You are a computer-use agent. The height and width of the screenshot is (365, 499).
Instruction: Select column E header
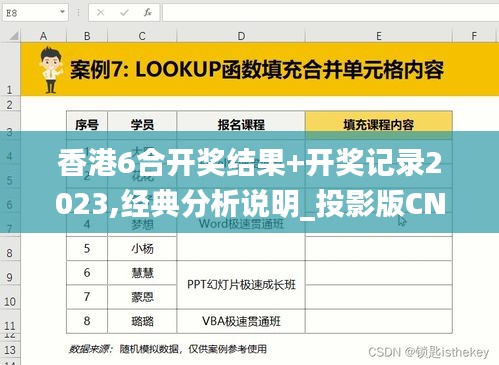coord(379,36)
